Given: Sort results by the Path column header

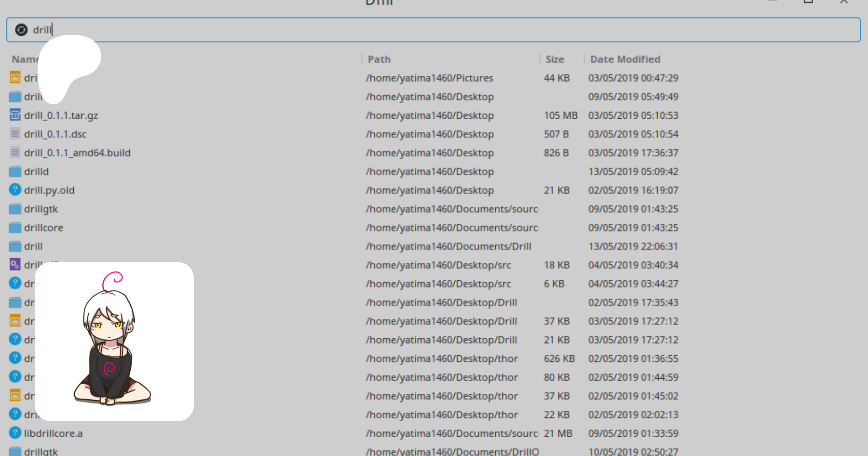Looking at the screenshot, I should [x=379, y=59].
